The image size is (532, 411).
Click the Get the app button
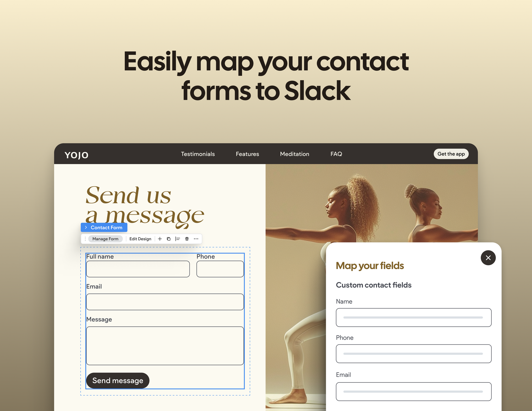pos(451,154)
